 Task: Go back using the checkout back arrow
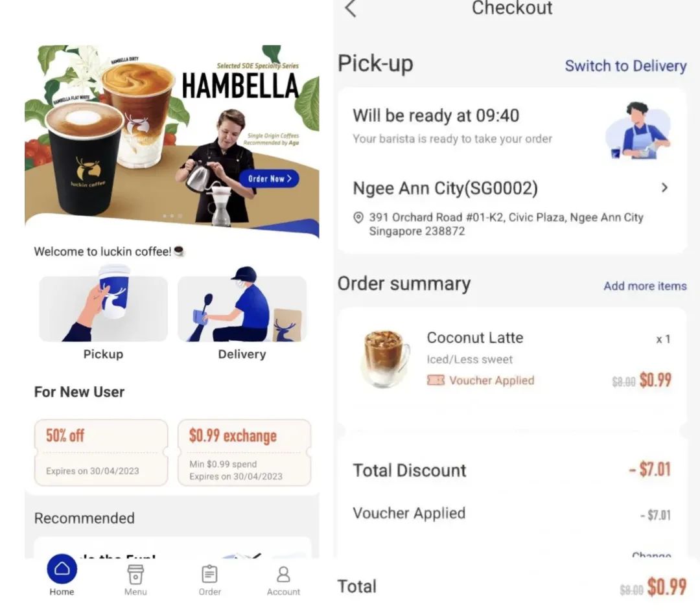(x=351, y=8)
